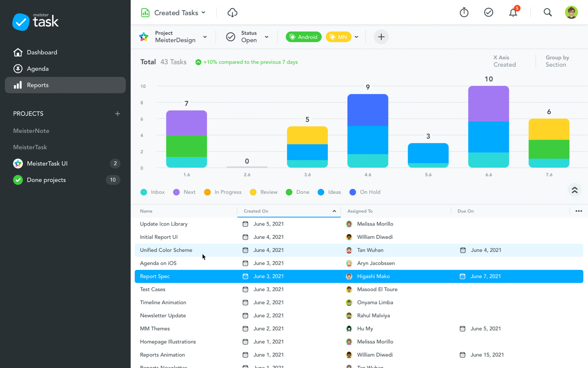588x368 pixels.
Task: Click due date calendar icon for June 15, 2021
Action: click(x=463, y=355)
